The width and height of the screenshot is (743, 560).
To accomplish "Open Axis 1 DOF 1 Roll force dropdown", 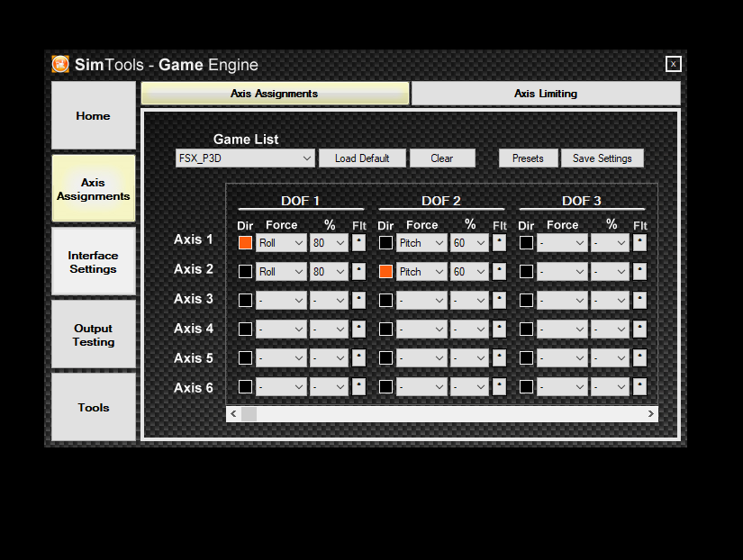I will coord(281,242).
